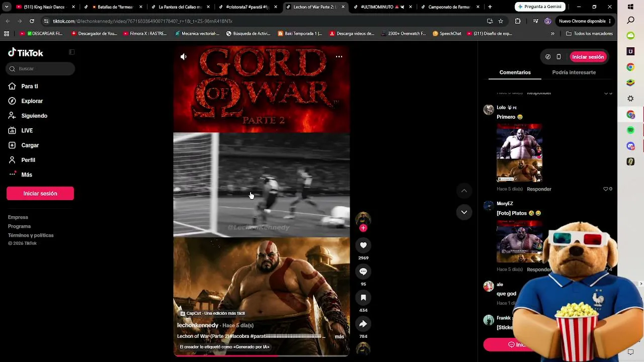Open the Programa footer link
The height and width of the screenshot is (362, 644).
pos(20,226)
